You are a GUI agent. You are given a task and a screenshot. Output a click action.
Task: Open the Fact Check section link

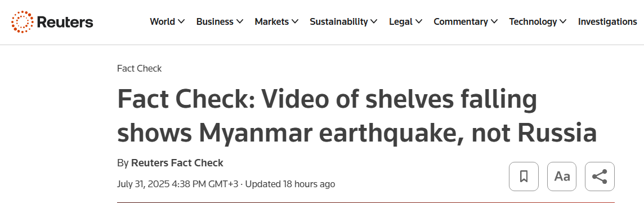[x=139, y=68]
